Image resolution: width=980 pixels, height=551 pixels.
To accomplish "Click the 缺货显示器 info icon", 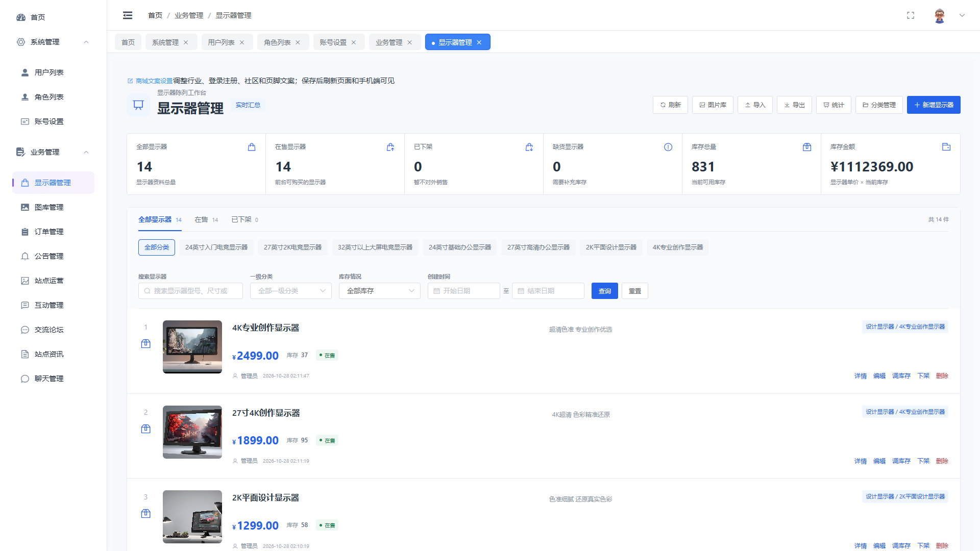I will [668, 147].
